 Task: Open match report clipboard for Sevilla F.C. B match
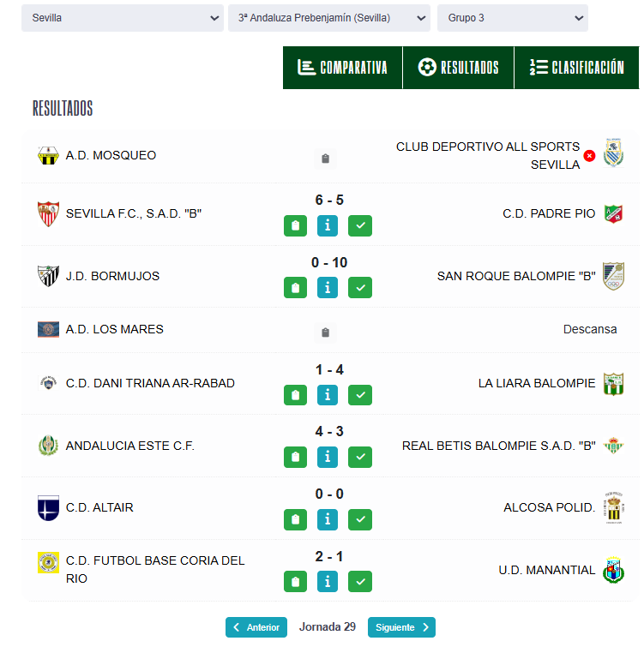(296, 225)
